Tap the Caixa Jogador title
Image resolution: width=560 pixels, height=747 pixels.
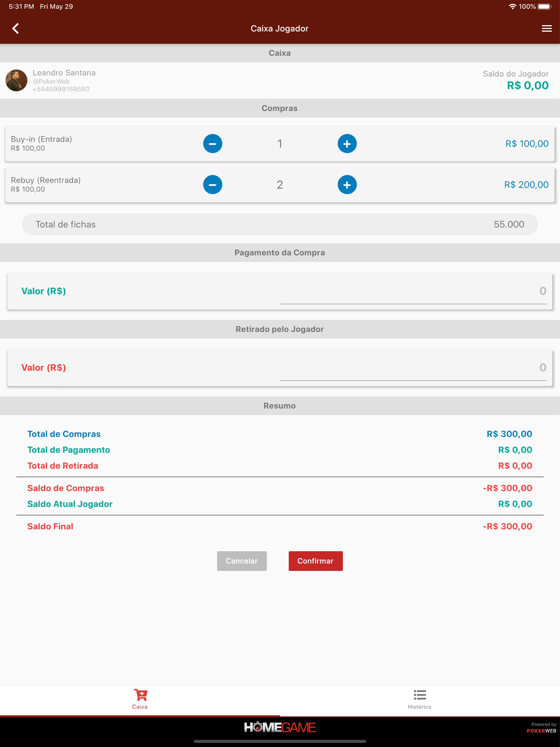[x=280, y=29]
